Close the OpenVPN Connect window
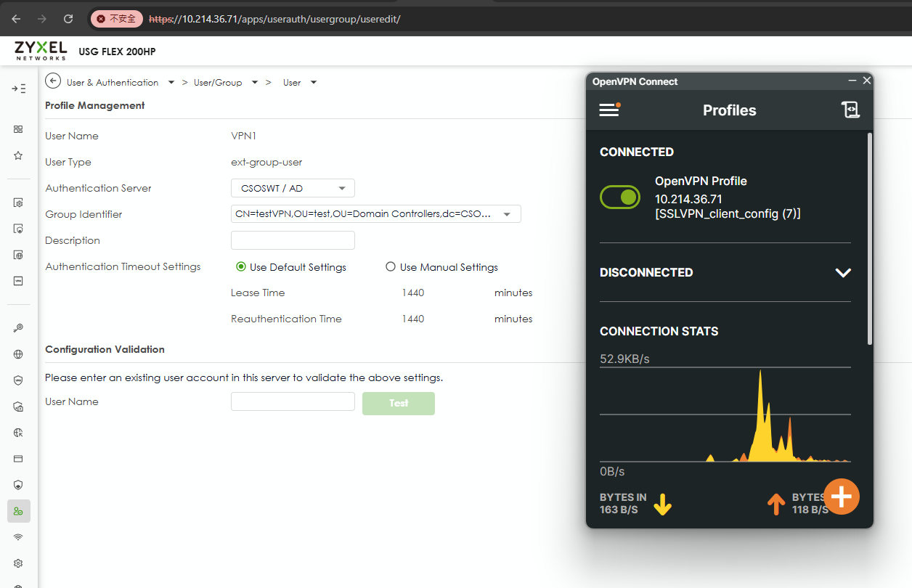 click(x=866, y=81)
